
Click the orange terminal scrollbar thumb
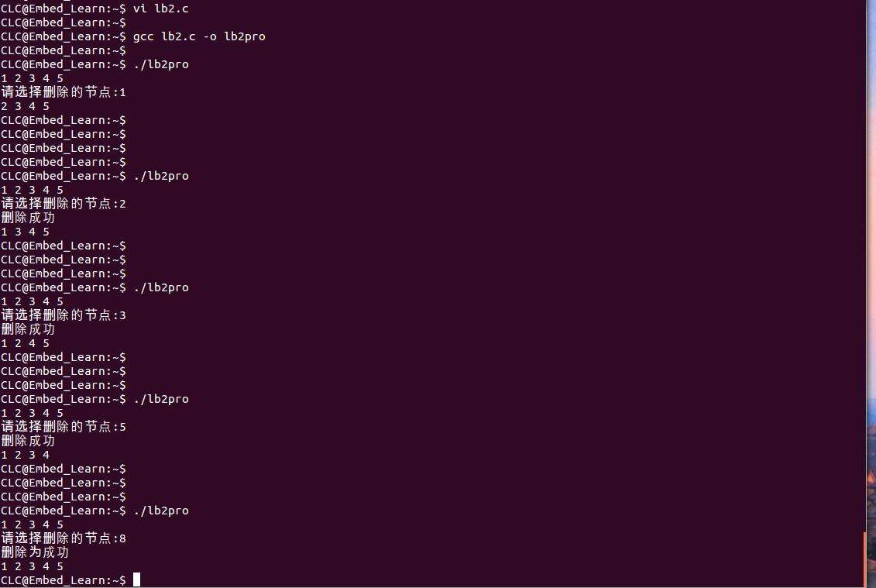click(864, 559)
